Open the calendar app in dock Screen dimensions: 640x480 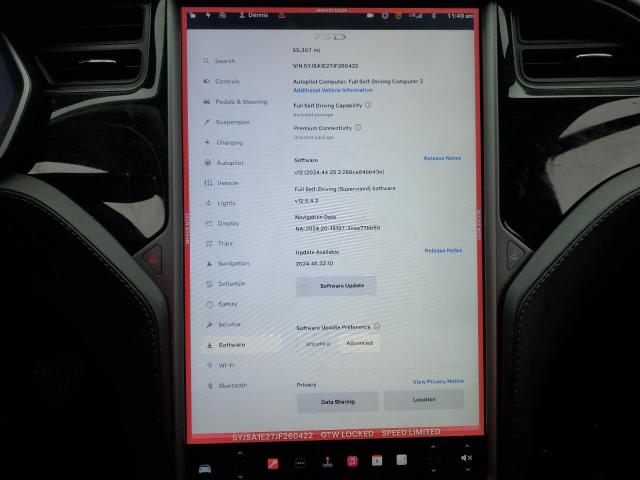(377, 460)
